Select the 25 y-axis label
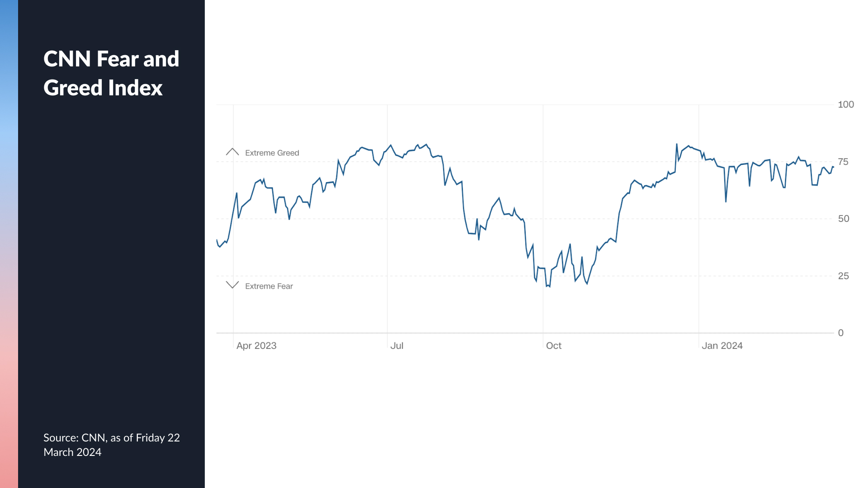Viewport: 868px width, 488px height. pyautogui.click(x=843, y=276)
